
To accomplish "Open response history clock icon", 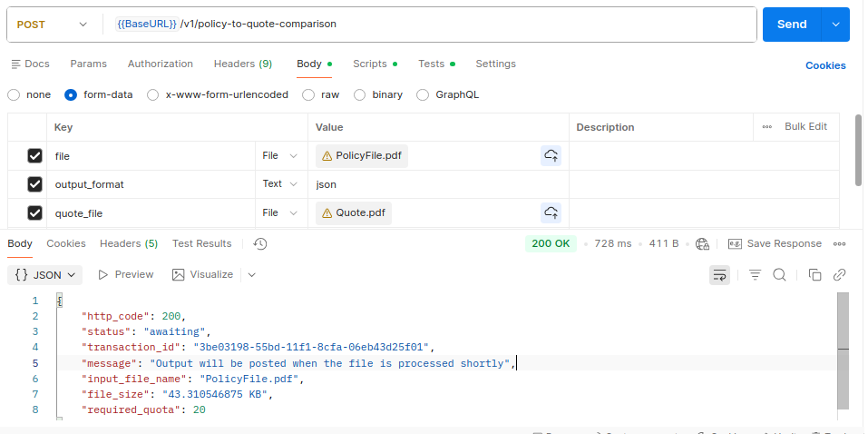I will 260,244.
